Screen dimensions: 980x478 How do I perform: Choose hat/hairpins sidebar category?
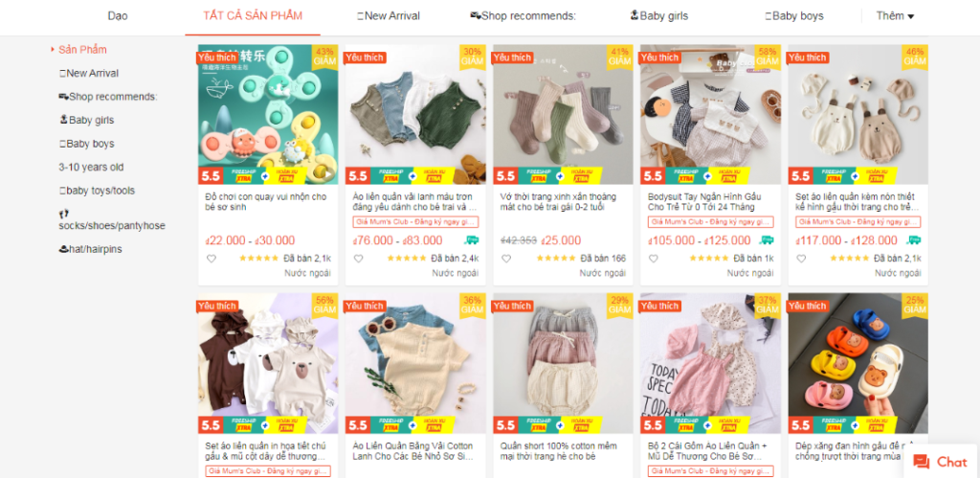[90, 249]
